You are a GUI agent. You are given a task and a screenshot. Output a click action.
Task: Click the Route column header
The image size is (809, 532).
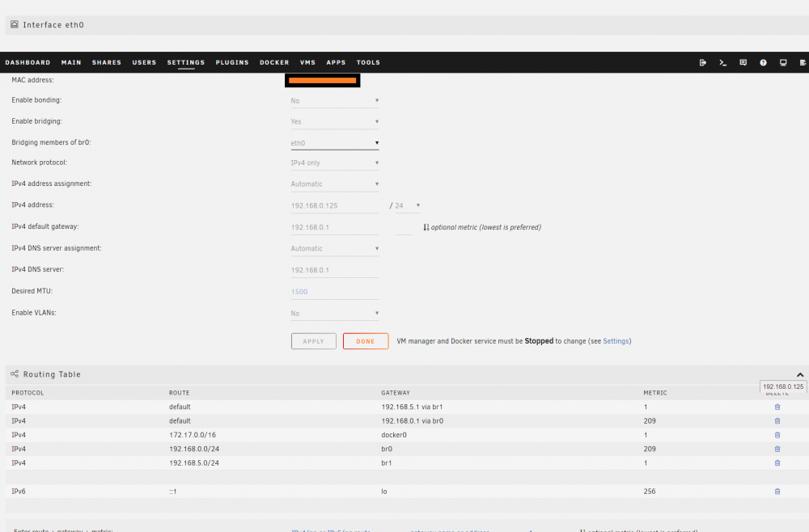[179, 393]
